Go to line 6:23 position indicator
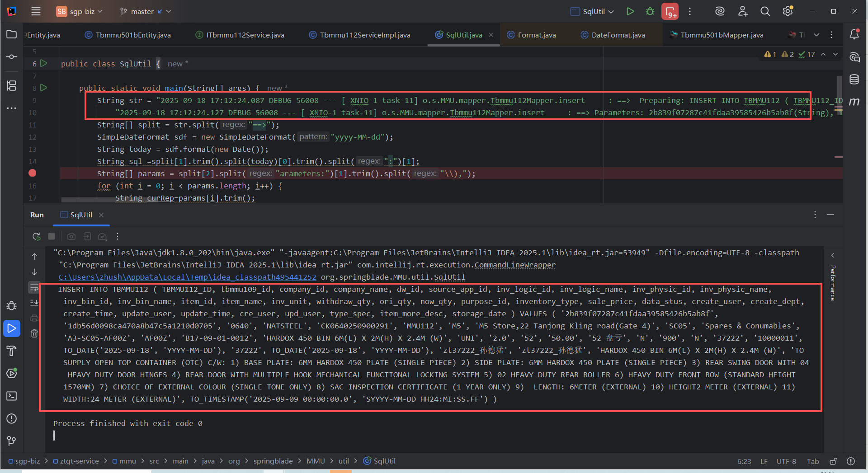The image size is (868, 473). (x=744, y=461)
